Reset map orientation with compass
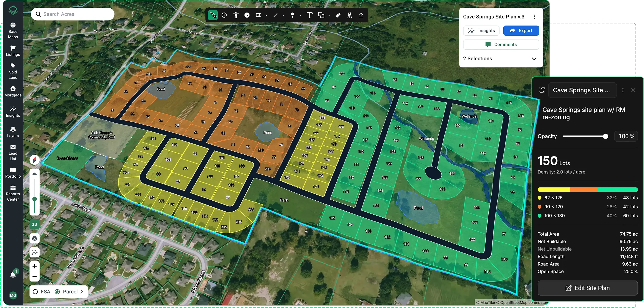The image size is (644, 308). click(35, 159)
